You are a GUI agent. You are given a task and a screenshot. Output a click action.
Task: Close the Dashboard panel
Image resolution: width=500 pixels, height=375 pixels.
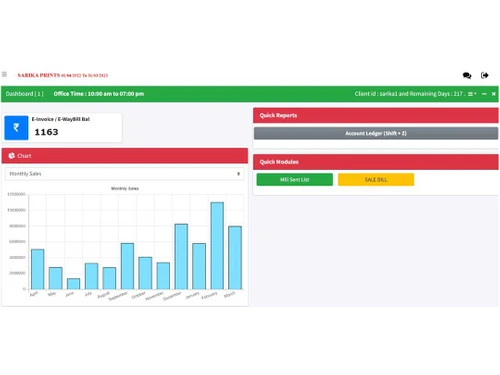tap(494, 94)
